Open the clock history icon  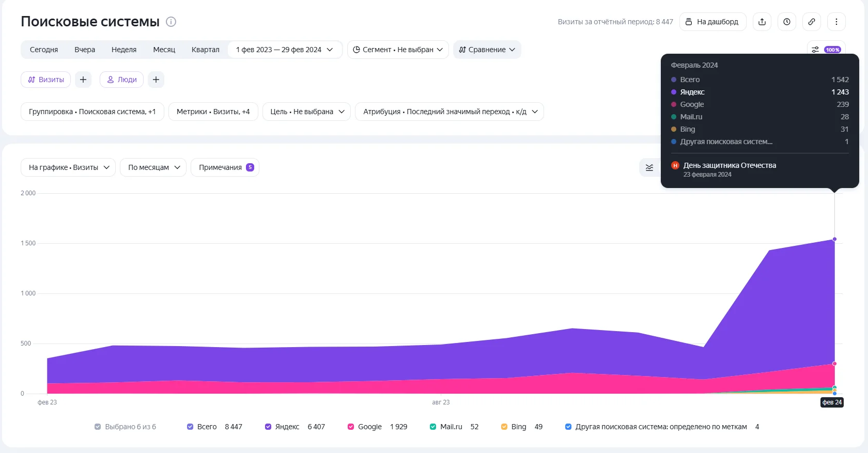pos(787,22)
